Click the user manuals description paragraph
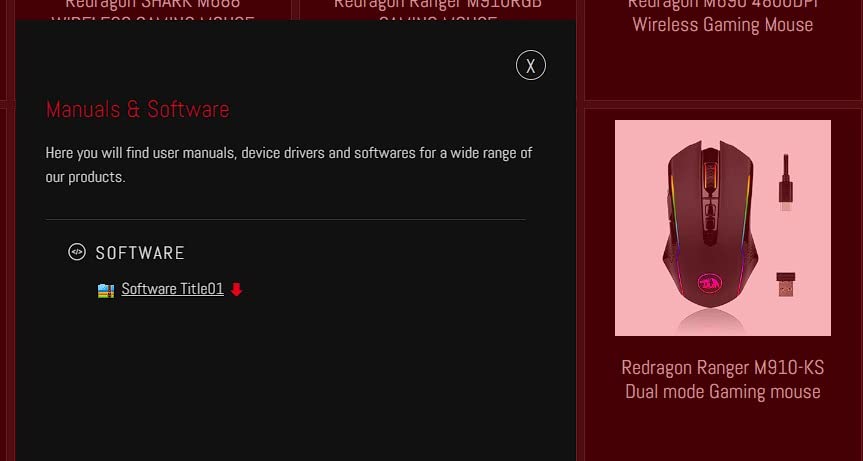 click(x=289, y=164)
